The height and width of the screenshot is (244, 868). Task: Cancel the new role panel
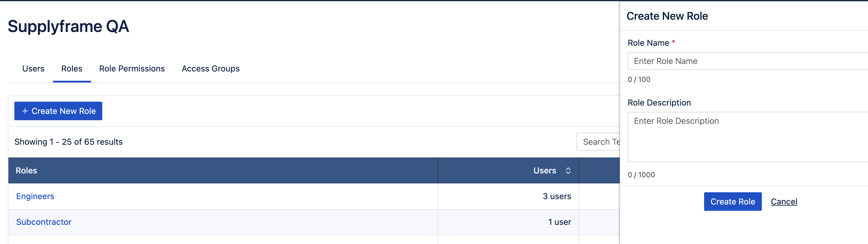[x=784, y=202]
